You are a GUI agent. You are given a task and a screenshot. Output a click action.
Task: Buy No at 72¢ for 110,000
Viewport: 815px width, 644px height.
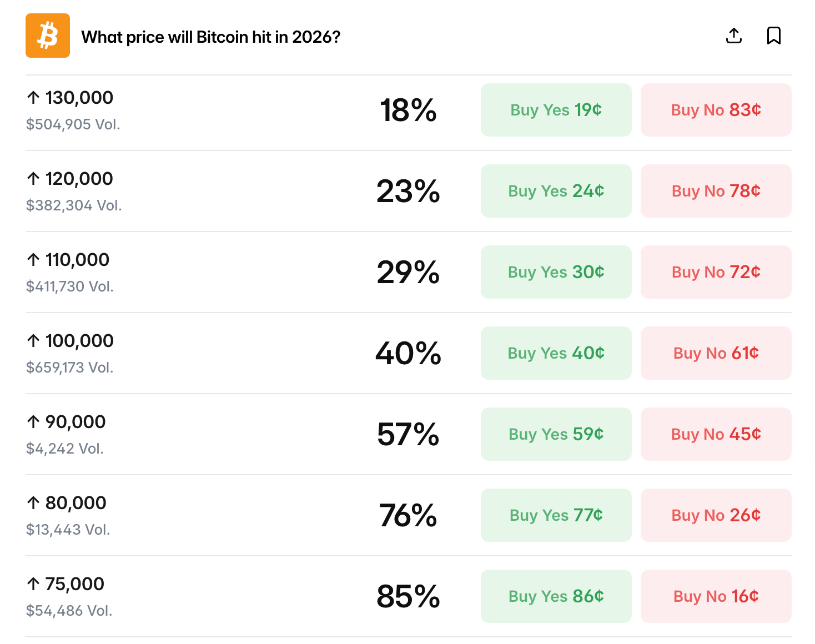(x=716, y=272)
